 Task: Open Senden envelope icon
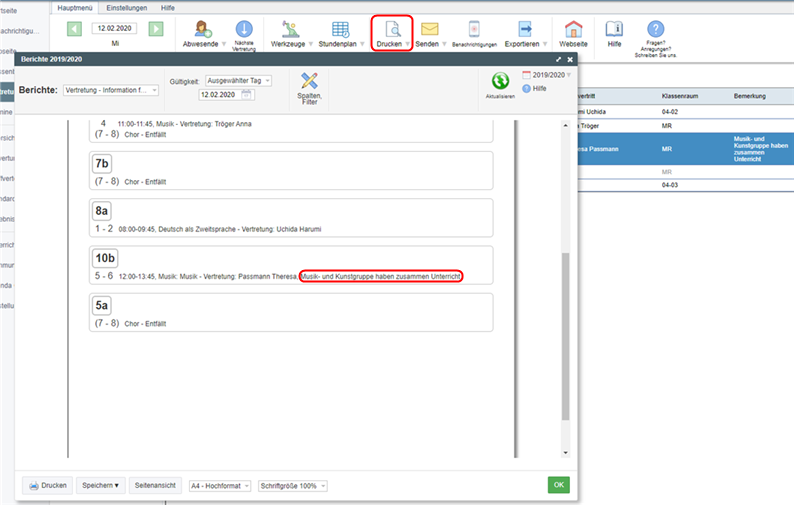(x=430, y=30)
